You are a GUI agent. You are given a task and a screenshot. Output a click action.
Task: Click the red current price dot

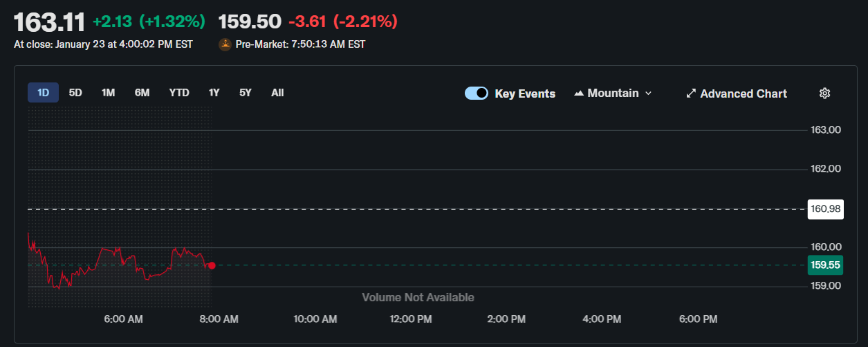coord(212,265)
